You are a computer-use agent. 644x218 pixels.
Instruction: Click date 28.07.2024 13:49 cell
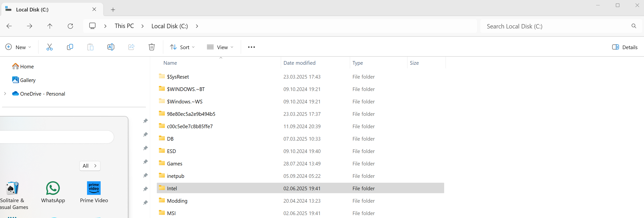(302, 163)
